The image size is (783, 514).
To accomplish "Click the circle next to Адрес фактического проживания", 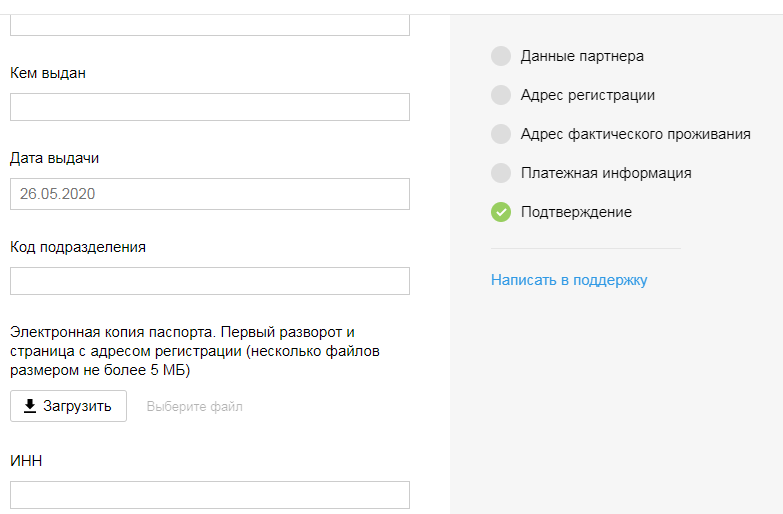I will (501, 134).
